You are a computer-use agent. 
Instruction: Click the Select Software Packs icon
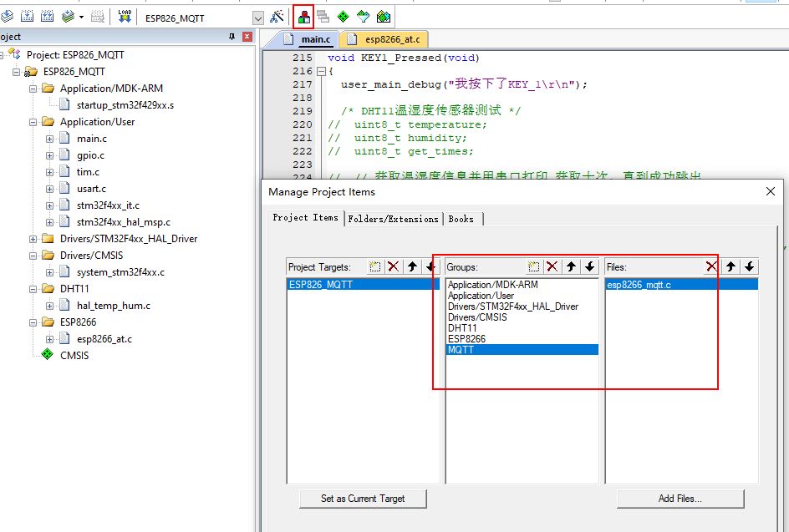[363, 17]
